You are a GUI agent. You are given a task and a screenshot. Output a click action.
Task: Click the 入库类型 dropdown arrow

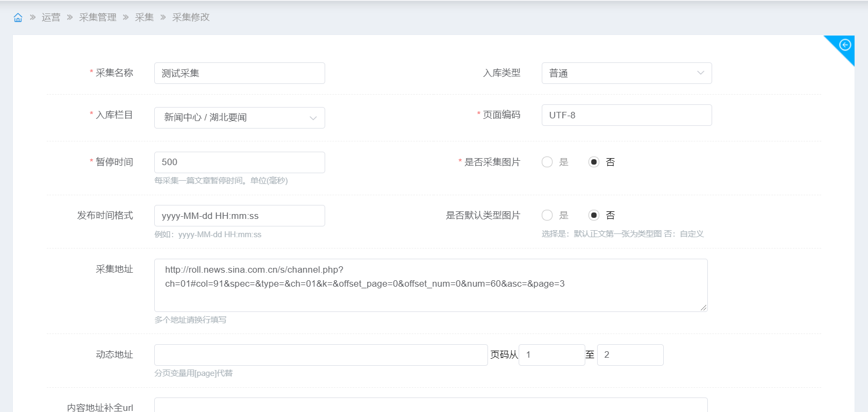click(x=700, y=73)
